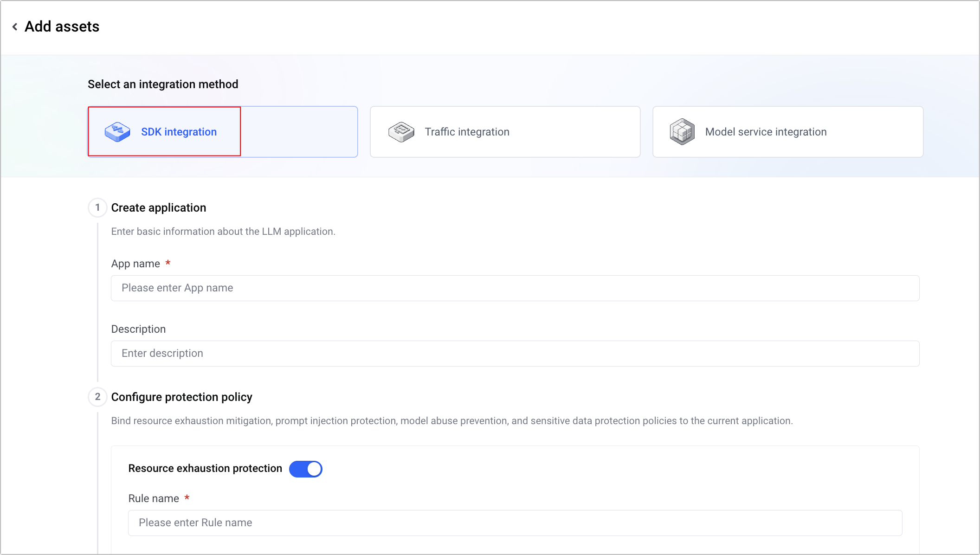Screen dimensions: 980x555
Task: Click the blue SDK integration icon
Action: (x=117, y=132)
